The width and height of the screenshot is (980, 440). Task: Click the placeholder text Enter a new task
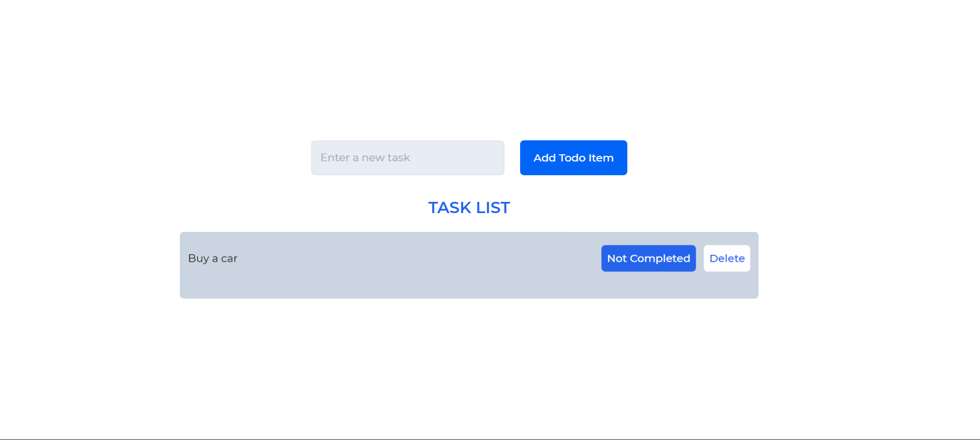pos(364,157)
